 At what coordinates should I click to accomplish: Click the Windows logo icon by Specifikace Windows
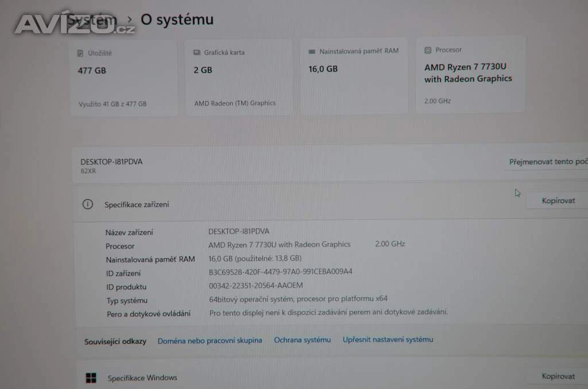[x=91, y=378]
